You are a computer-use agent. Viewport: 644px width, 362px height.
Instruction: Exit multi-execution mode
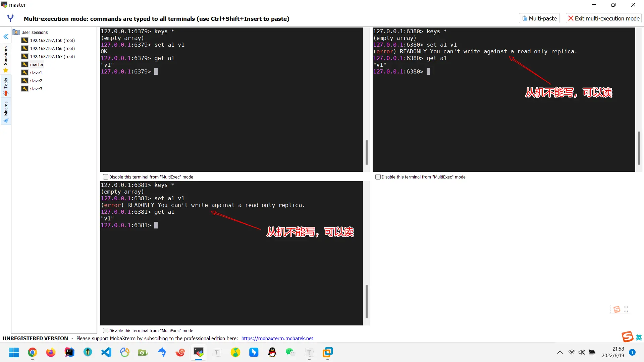point(603,18)
